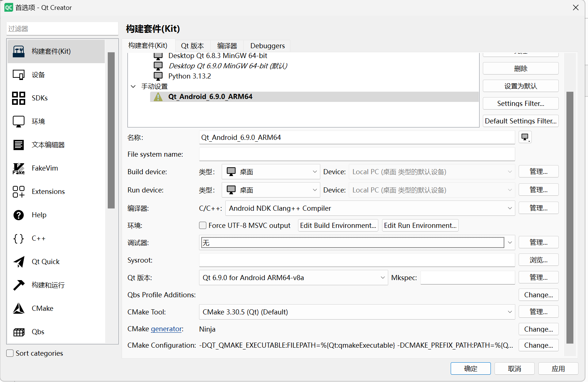Open the Qt 版本 dropdown
Image resolution: width=588 pixels, height=382 pixels.
pos(294,278)
